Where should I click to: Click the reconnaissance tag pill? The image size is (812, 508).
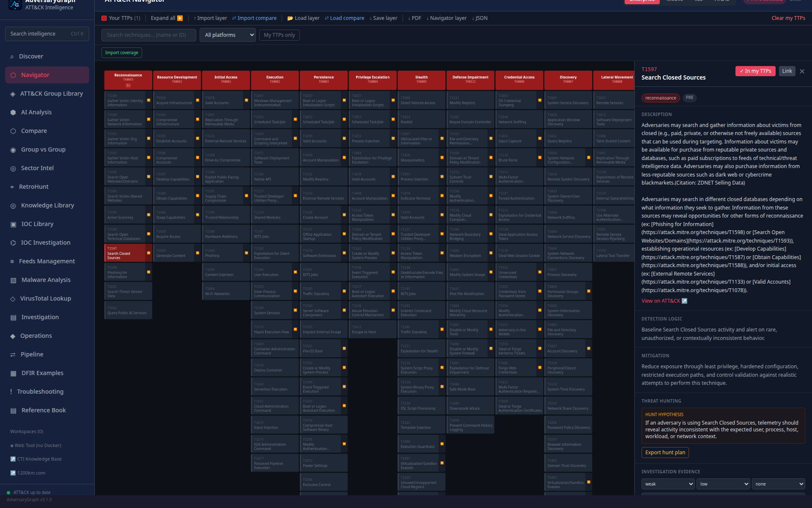pos(661,98)
